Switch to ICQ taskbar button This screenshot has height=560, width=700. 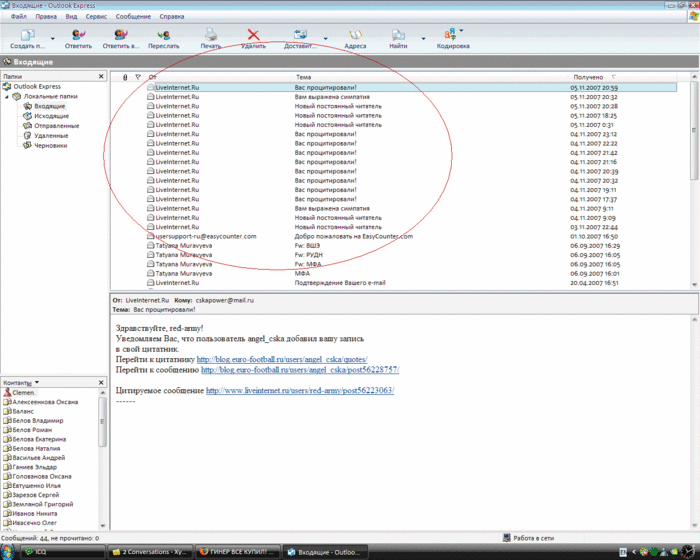[63, 552]
